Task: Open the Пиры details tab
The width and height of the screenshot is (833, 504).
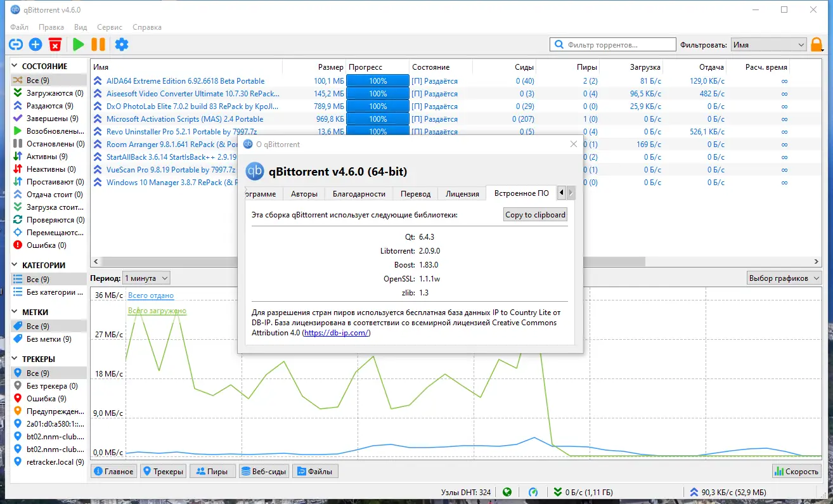Action: pyautogui.click(x=213, y=471)
